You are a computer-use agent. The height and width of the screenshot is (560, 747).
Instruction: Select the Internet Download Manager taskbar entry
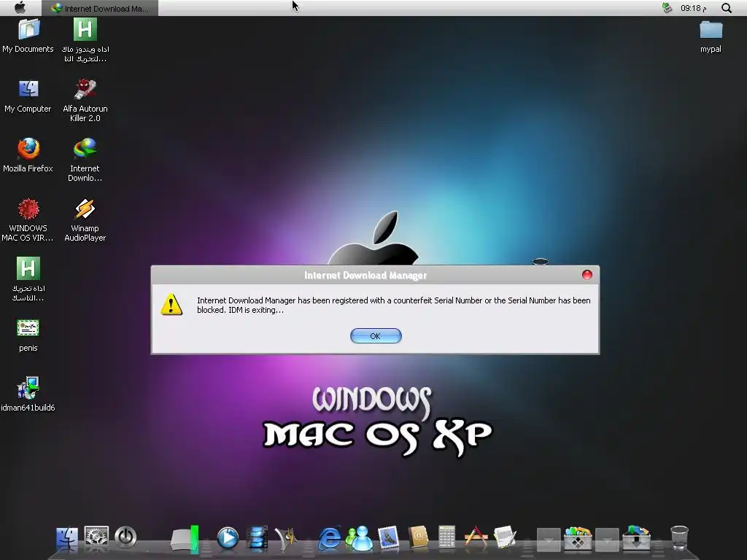pos(101,8)
